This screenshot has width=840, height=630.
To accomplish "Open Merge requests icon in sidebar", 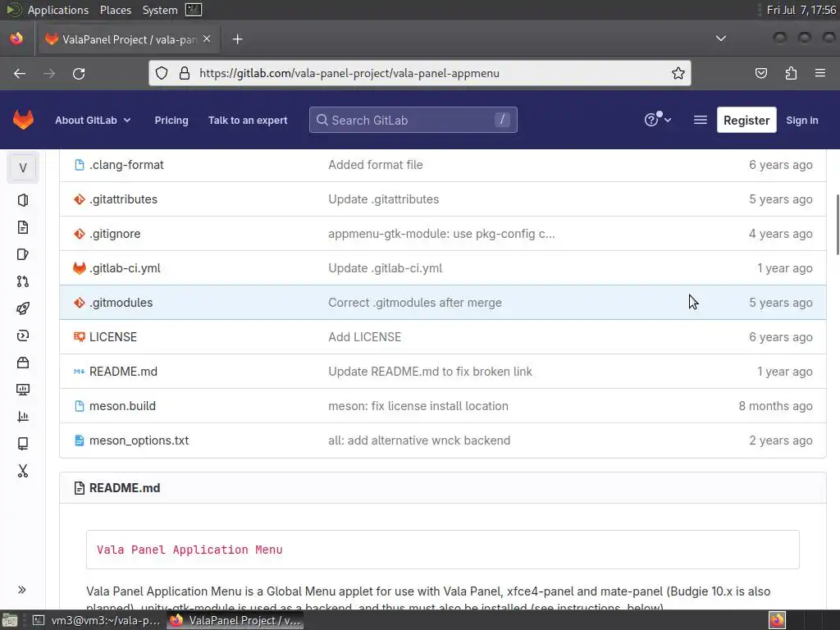I will [23, 281].
